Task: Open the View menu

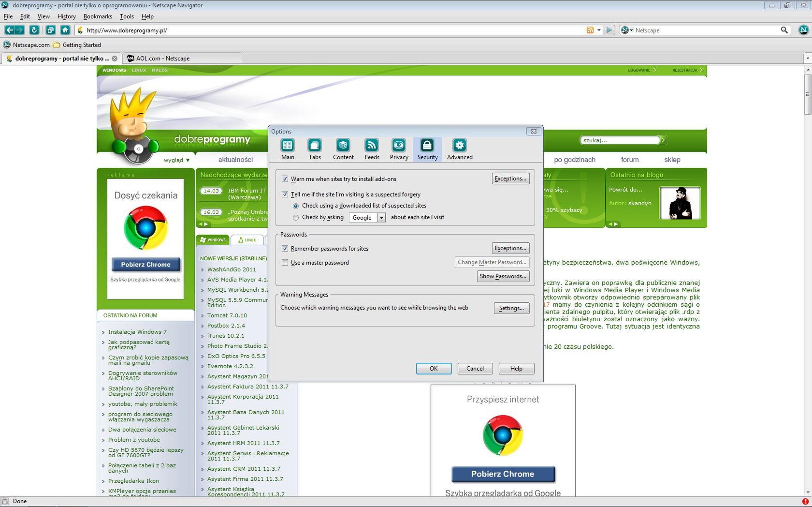Action: pos(43,16)
